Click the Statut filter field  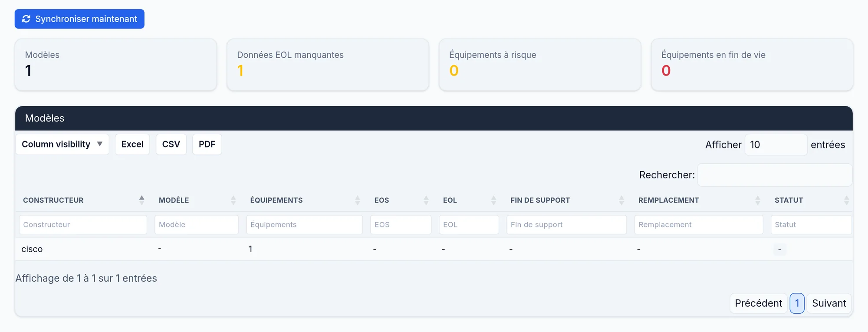coord(811,225)
